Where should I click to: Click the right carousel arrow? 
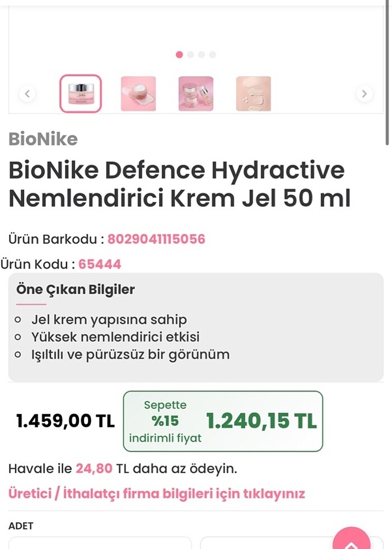(x=364, y=94)
